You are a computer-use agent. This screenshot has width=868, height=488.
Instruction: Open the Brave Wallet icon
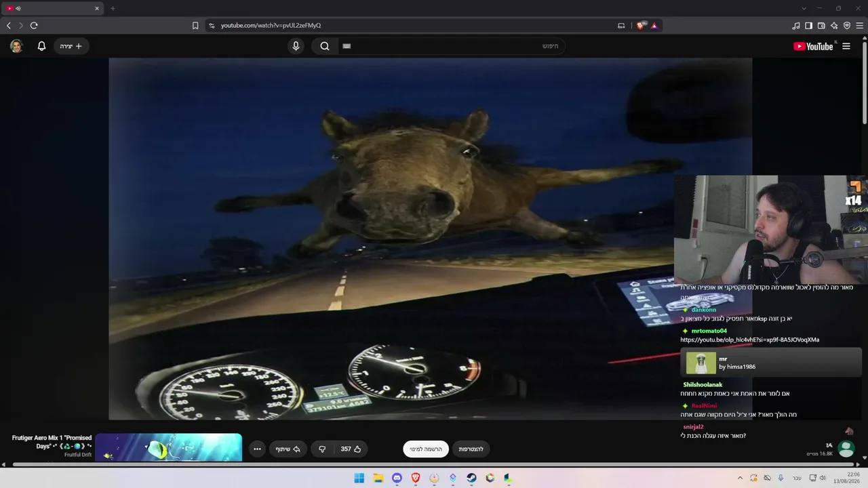[x=821, y=26]
